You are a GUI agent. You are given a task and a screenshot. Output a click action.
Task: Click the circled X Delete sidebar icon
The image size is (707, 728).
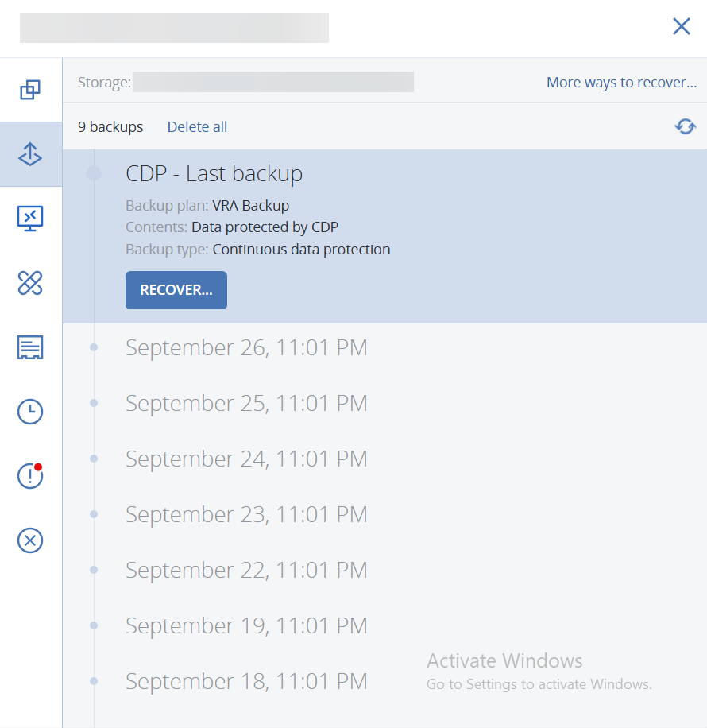pyautogui.click(x=30, y=540)
